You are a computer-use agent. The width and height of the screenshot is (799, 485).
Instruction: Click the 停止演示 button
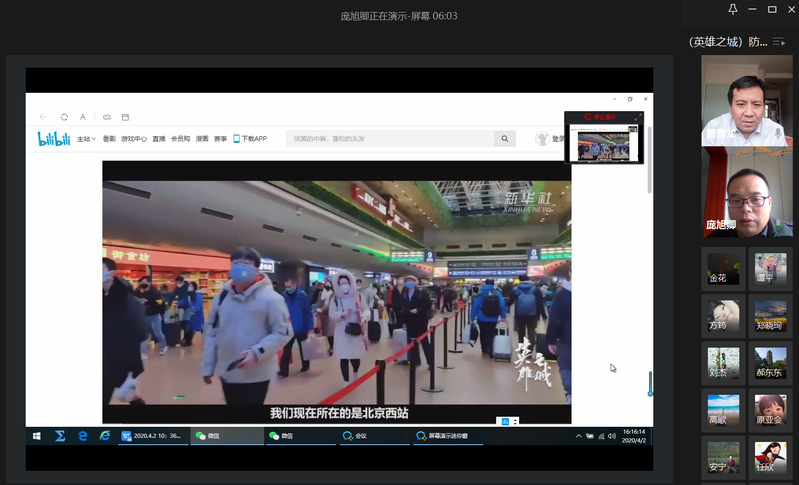click(601, 117)
